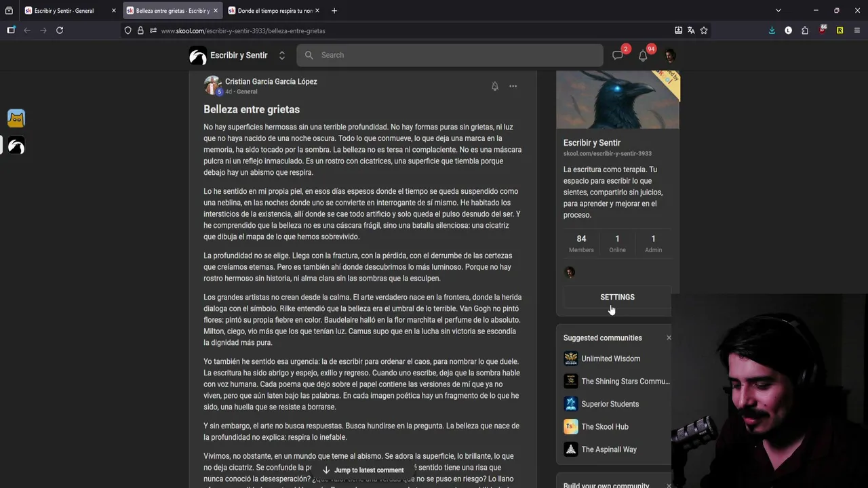Close the Donde el tiempo respira tab

(317, 11)
